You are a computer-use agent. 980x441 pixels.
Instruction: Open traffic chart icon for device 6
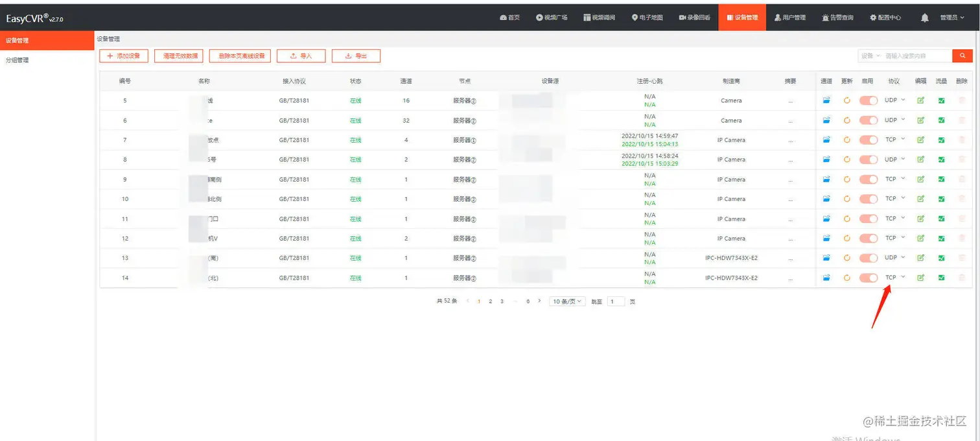tap(941, 120)
